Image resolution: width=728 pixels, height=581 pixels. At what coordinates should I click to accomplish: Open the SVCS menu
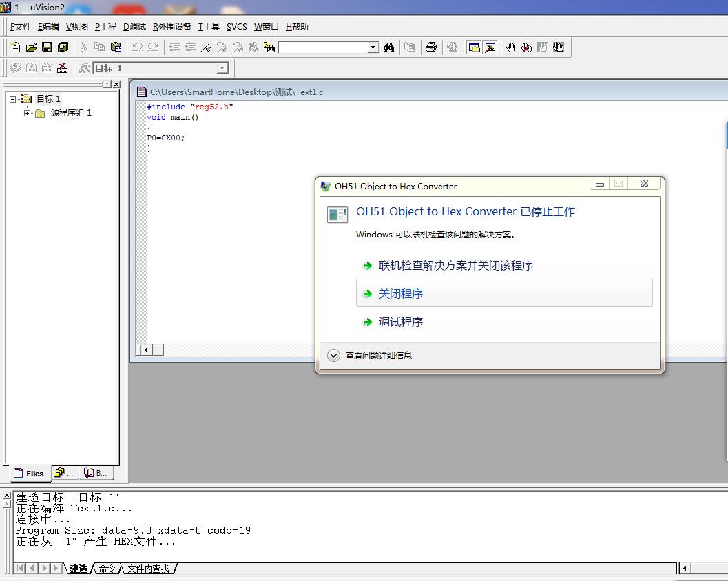click(x=237, y=27)
